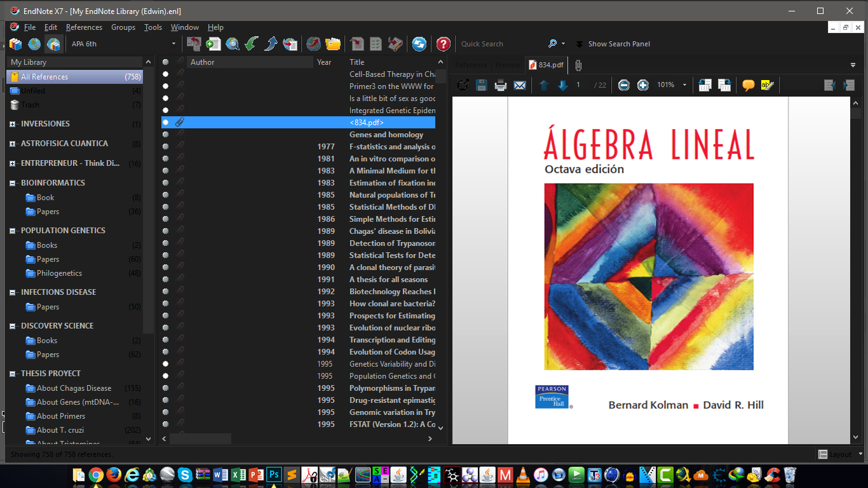Open the PDF in an external viewer

tap(463, 85)
